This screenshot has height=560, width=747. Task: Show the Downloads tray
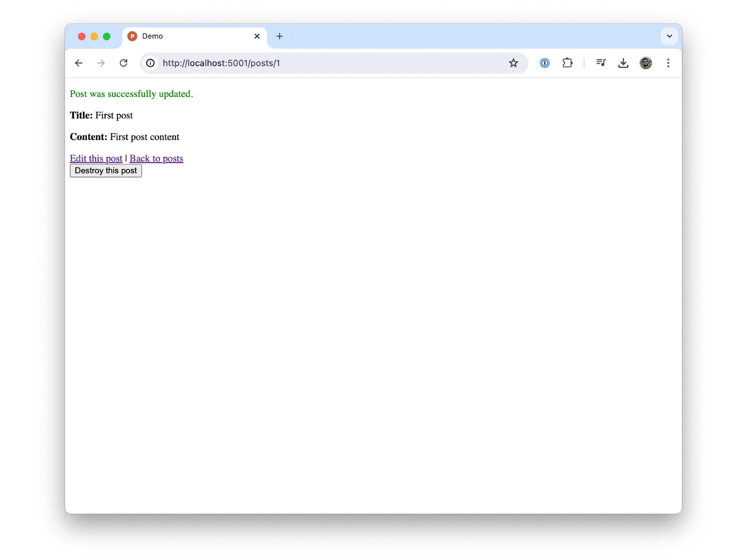[623, 63]
